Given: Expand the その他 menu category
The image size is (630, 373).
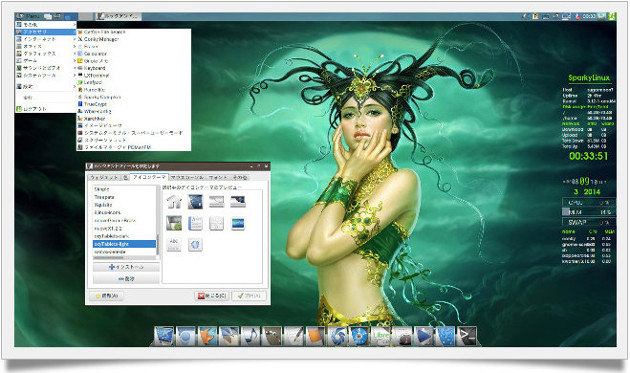Looking at the screenshot, I should [x=45, y=25].
